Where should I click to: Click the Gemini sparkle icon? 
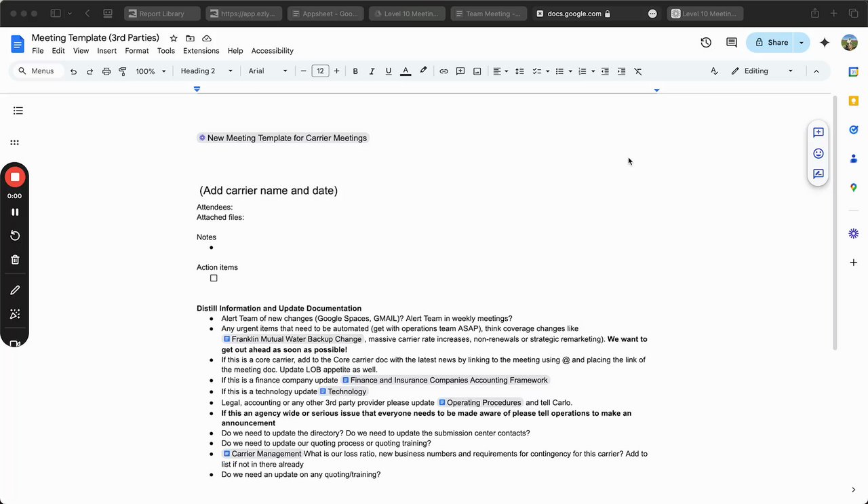(825, 42)
